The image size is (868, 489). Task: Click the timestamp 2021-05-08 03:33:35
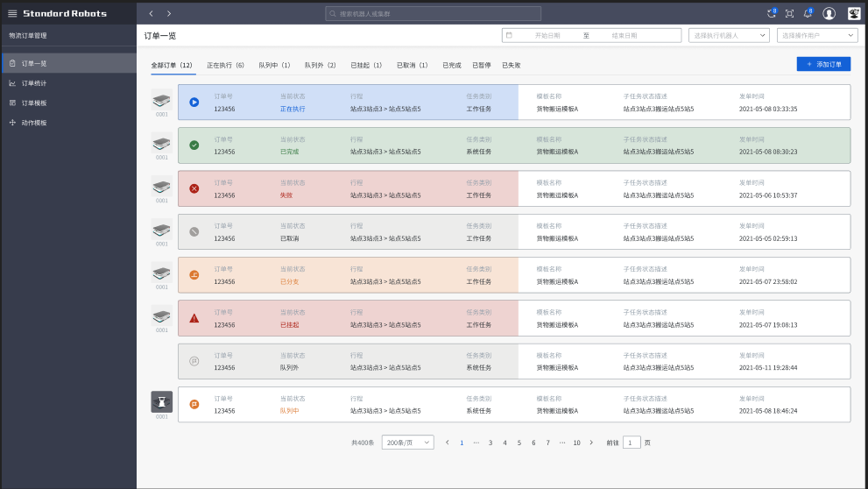click(768, 109)
